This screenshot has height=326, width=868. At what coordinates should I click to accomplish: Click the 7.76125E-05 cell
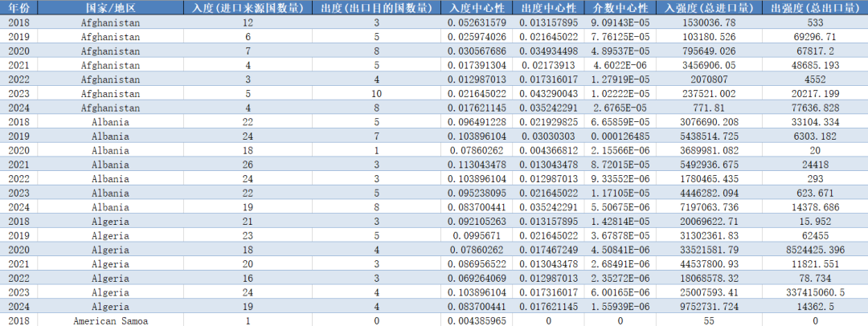(x=620, y=37)
